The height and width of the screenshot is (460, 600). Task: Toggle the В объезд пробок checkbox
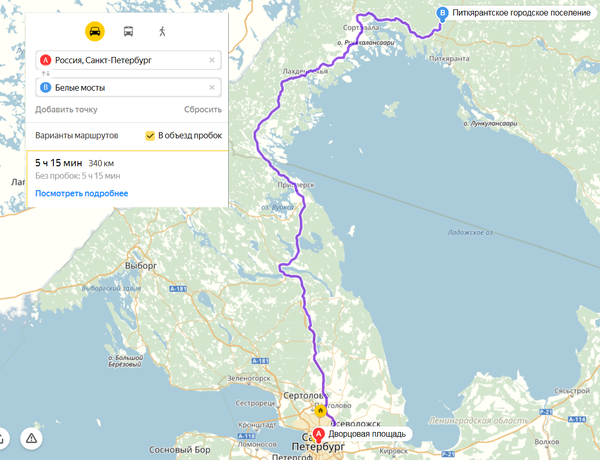(150, 135)
